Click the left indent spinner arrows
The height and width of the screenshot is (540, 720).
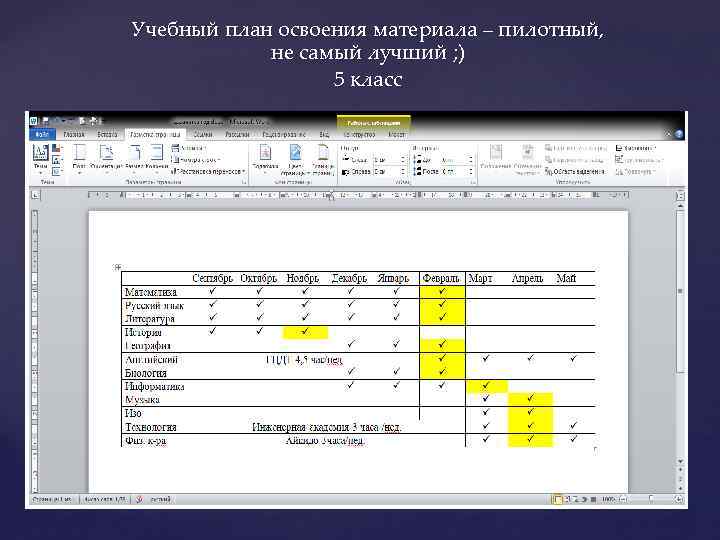click(x=403, y=159)
